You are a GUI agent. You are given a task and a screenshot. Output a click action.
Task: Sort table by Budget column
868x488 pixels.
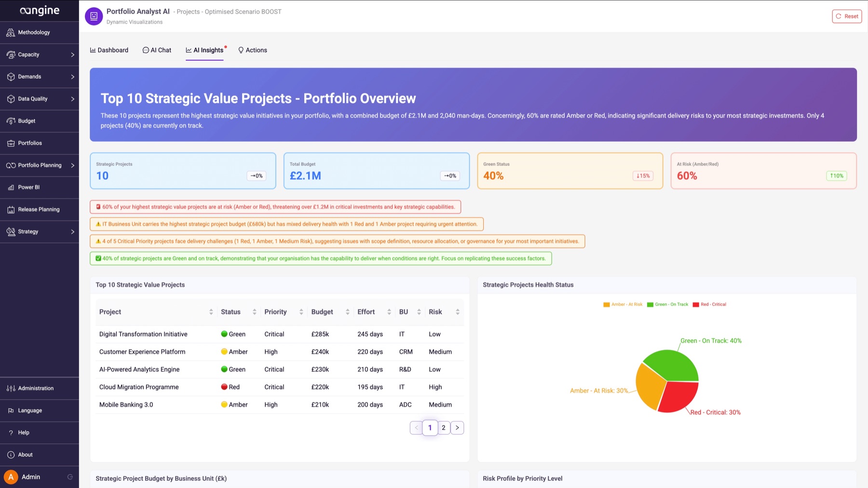tap(347, 312)
